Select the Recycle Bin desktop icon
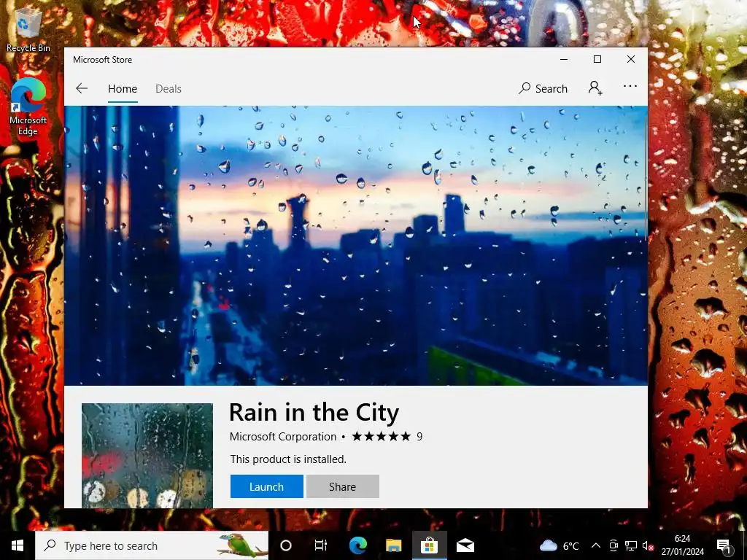Screen dimensions: 747x560 pyautogui.click(x=28, y=29)
